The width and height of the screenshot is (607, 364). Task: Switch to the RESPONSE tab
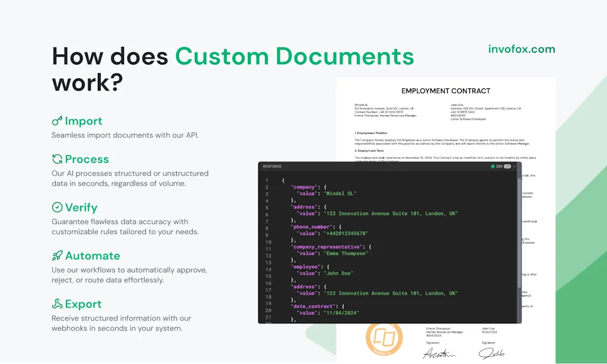point(272,166)
